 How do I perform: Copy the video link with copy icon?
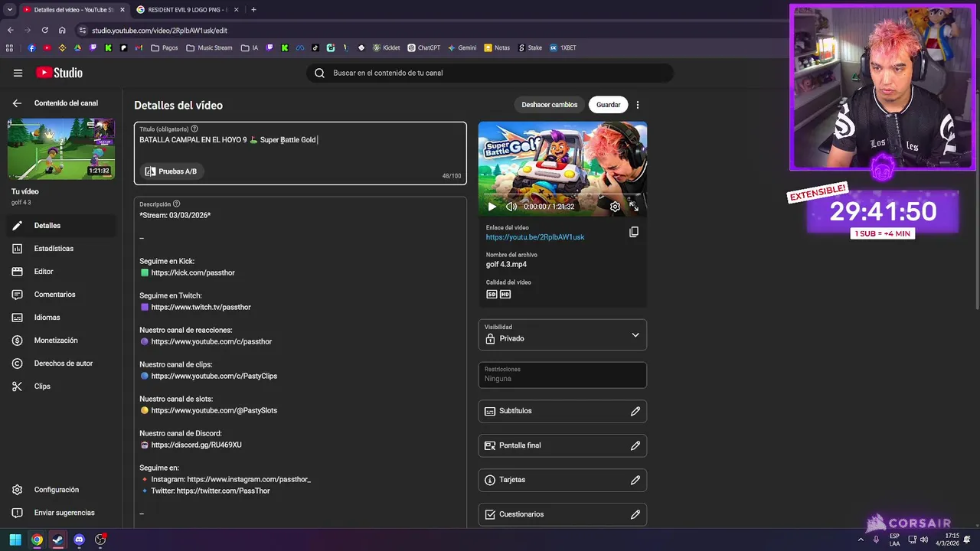(634, 232)
